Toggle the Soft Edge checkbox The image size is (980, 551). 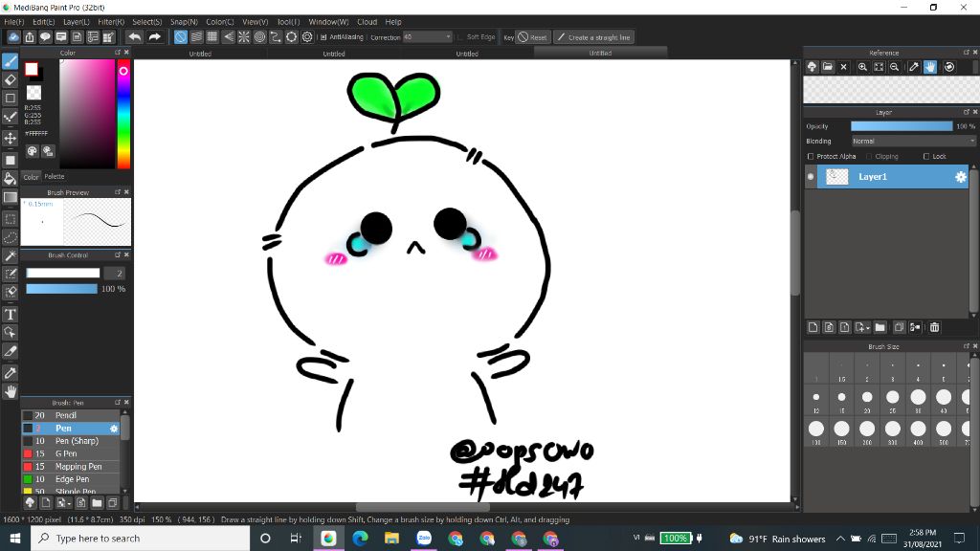pos(460,37)
